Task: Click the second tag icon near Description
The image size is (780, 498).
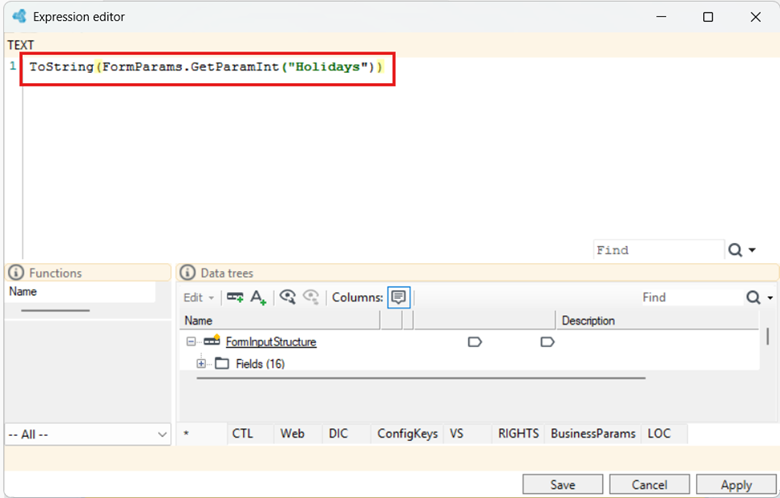Action: (547, 342)
